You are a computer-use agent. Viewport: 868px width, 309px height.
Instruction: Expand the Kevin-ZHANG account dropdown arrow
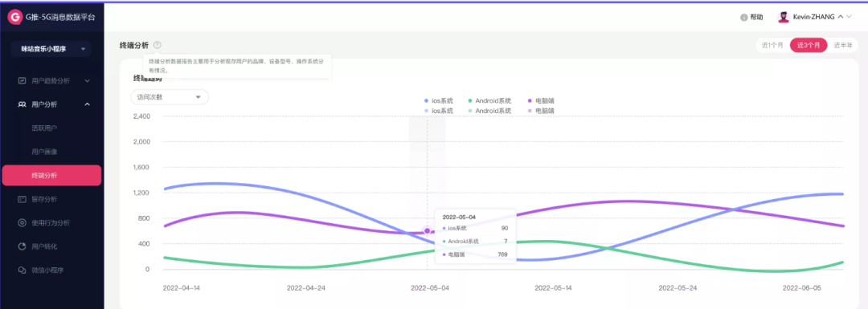coord(850,17)
